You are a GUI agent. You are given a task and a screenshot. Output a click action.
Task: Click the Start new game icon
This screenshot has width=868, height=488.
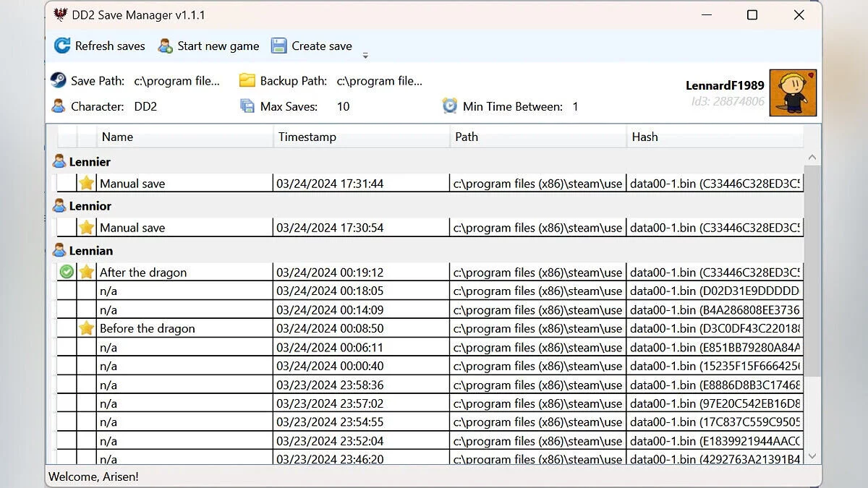[x=165, y=46]
